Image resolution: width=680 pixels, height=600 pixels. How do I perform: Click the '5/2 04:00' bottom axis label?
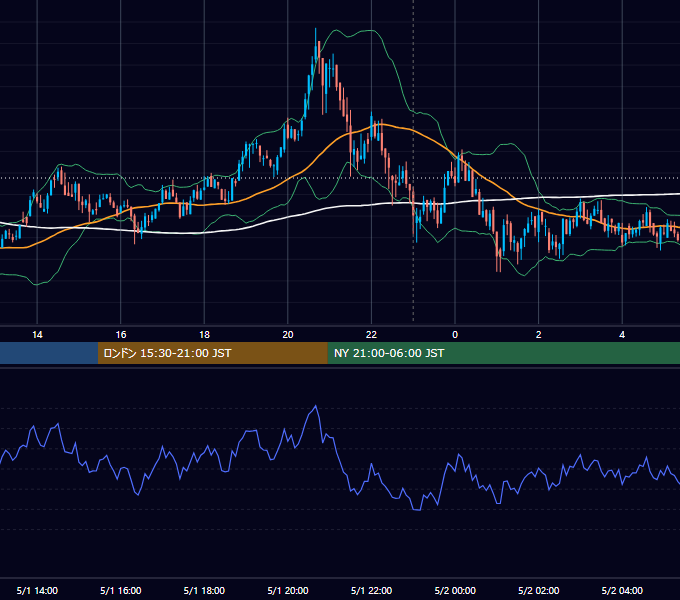[x=622, y=590]
